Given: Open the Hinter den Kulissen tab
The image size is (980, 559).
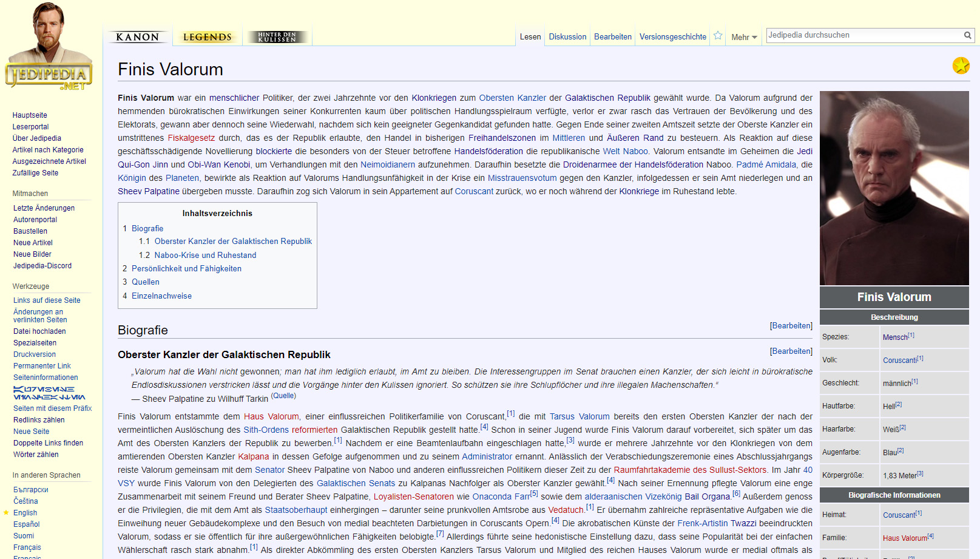Looking at the screenshot, I should 277,37.
